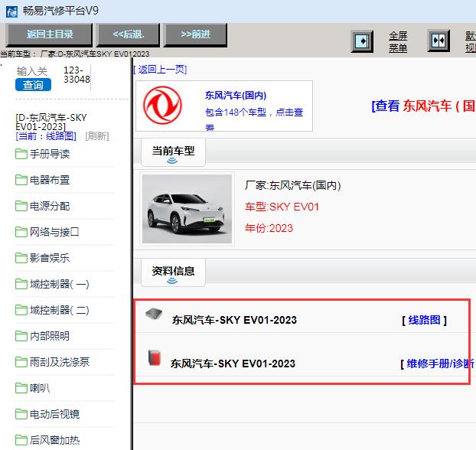Click the gray book icon beside the 线路图 row
The width and height of the screenshot is (476, 450).
[x=154, y=314]
